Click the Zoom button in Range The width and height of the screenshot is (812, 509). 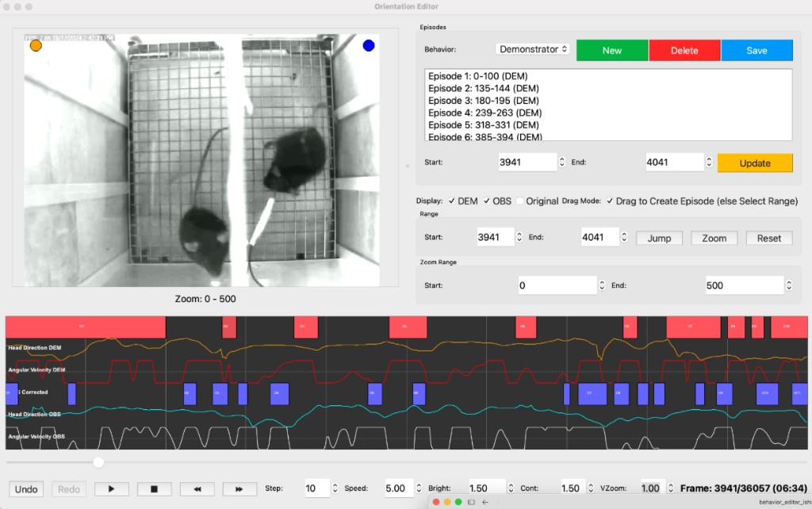pyautogui.click(x=714, y=238)
